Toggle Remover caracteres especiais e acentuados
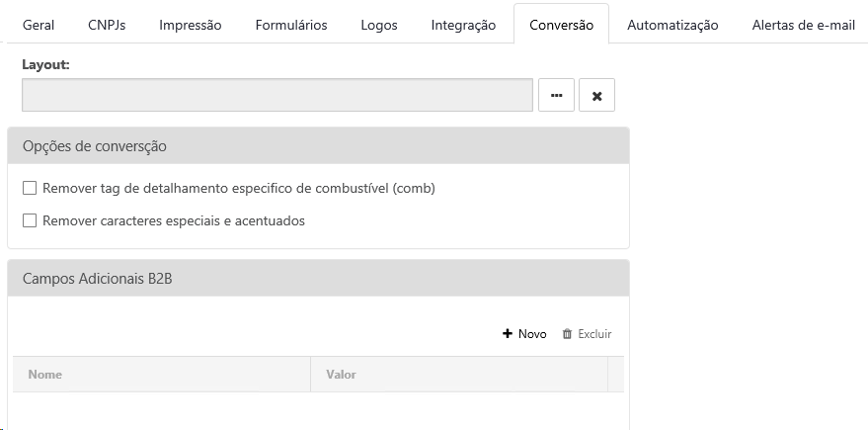Screen dimensions: 868x430 click(30, 220)
